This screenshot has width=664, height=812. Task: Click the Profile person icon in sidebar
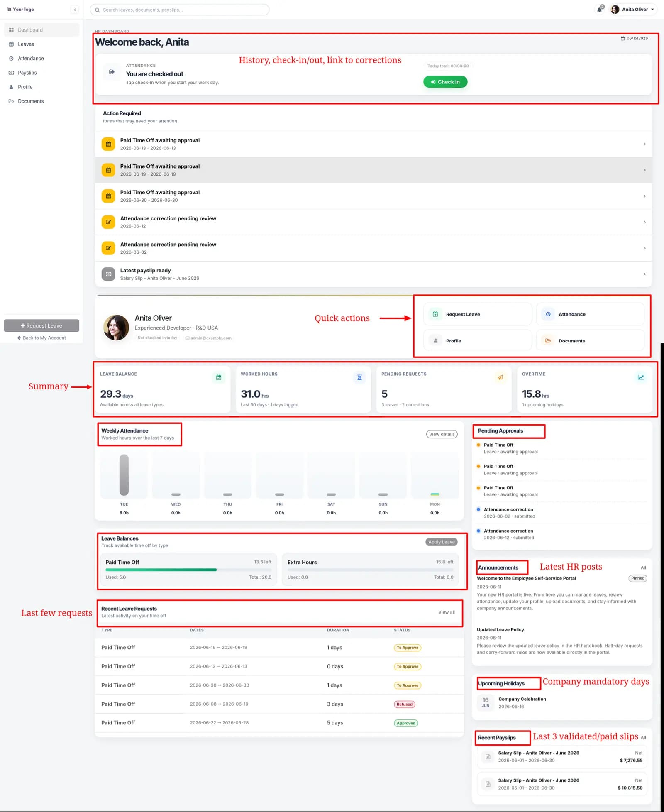tap(11, 87)
